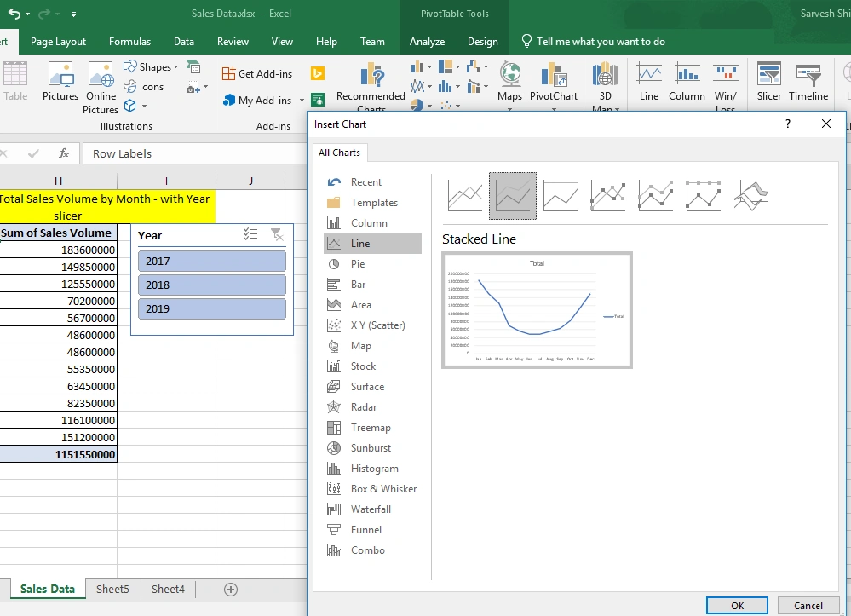Viewport: 851px width, 616px height.
Task: Filter by 2017 in Year slicer
Action: point(212,261)
